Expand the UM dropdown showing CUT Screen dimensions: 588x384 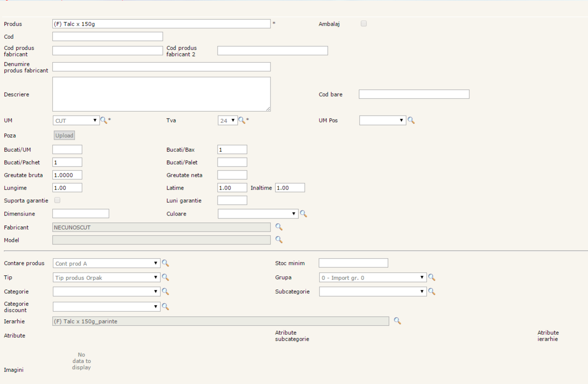76,120
